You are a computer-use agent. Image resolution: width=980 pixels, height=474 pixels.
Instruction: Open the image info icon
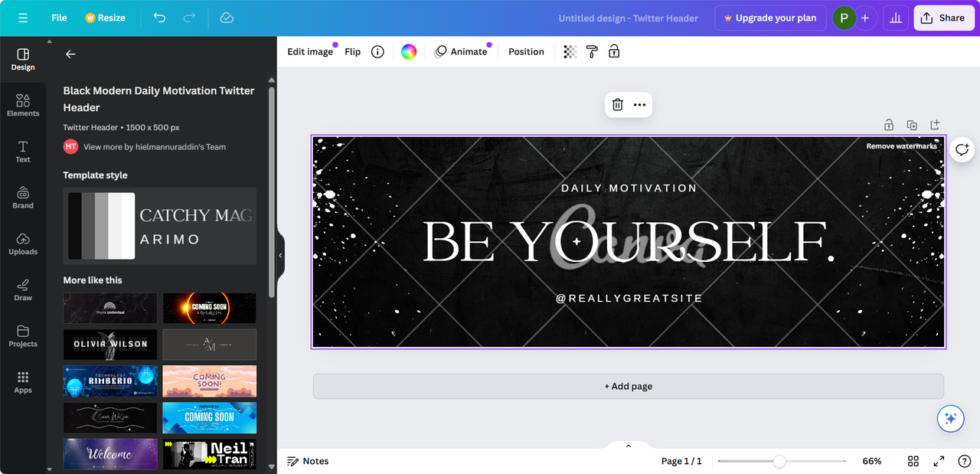(x=377, y=51)
